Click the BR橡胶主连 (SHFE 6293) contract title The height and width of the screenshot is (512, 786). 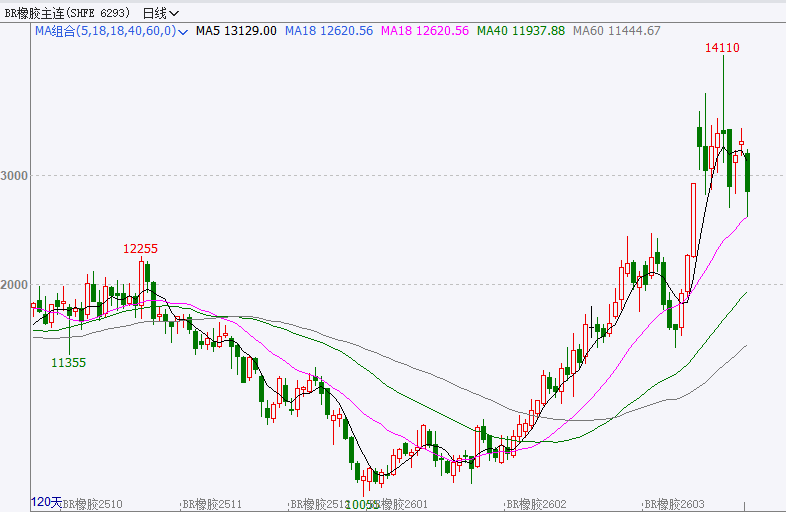coord(68,13)
